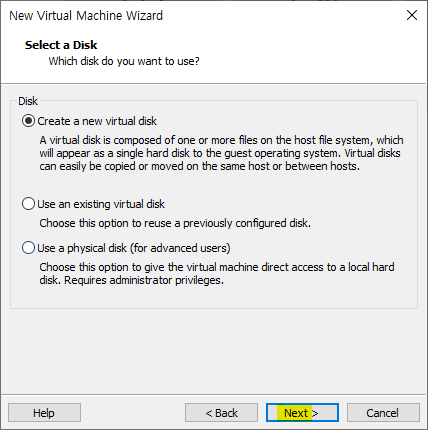
Task: Click the "Create a new virtual disk" label text
Action: pos(97,121)
